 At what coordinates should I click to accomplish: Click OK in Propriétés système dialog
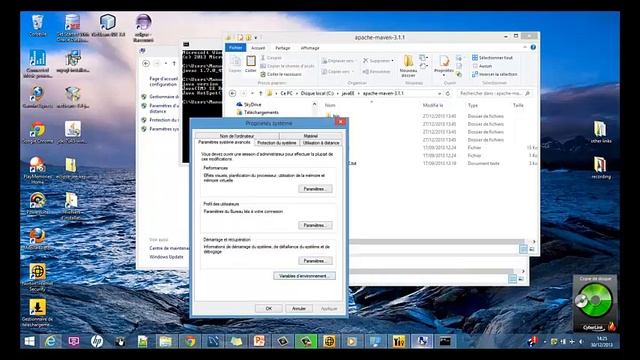coord(269,309)
